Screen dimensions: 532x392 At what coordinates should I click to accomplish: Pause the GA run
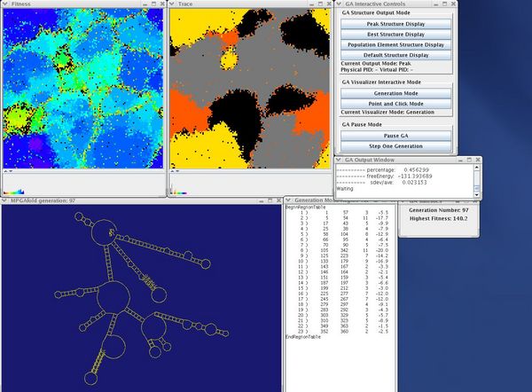coord(396,136)
